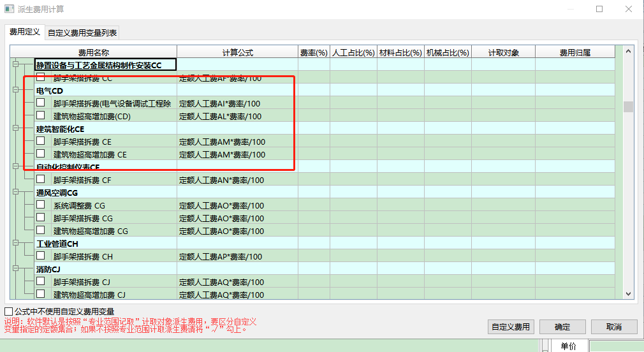Click the 单价 cell in background window

568,346
